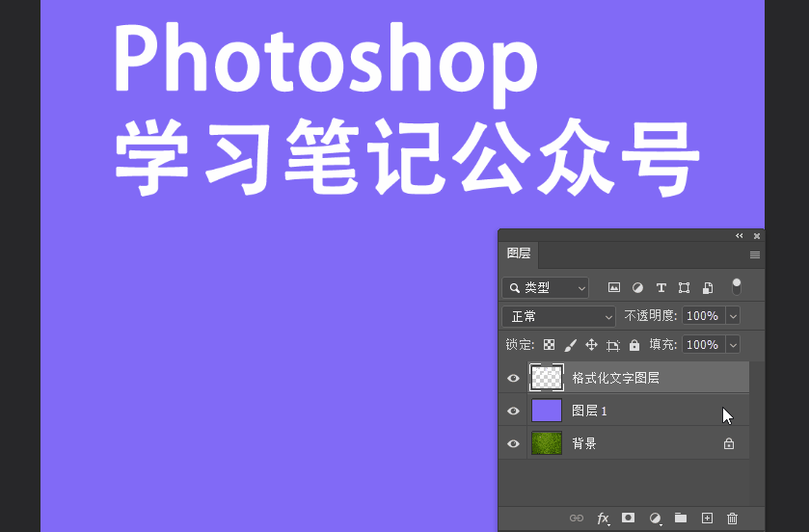Switch to the 图层 tab
Image resolution: width=809 pixels, height=532 pixels.
click(x=519, y=253)
